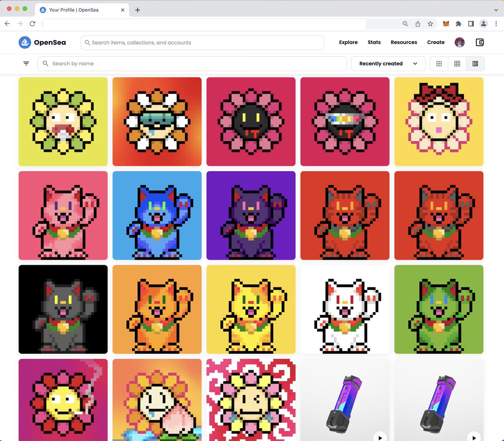This screenshot has width=504, height=441.
Task: Open the blue lucky cat NFT
Action: click(x=157, y=215)
